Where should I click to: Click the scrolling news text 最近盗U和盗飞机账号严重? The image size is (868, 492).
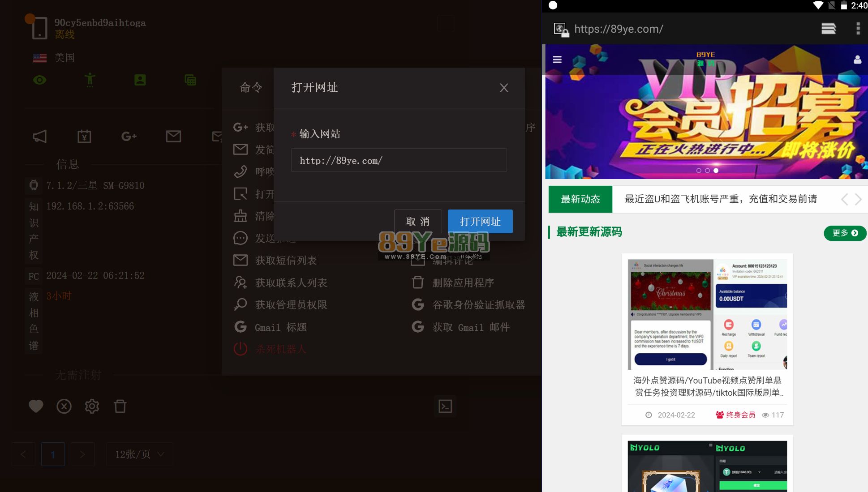pyautogui.click(x=721, y=199)
